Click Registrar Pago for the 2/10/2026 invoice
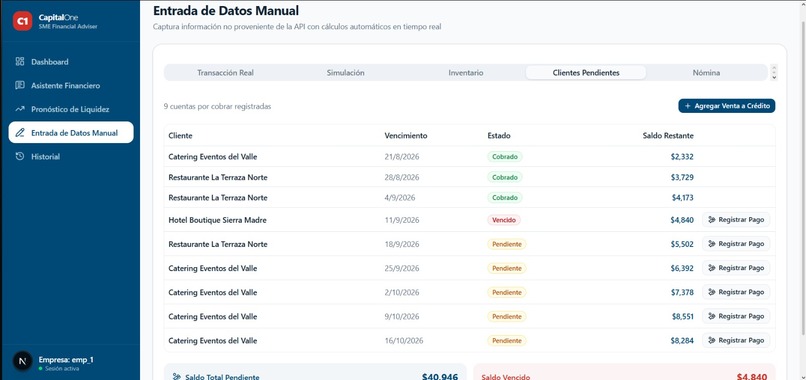 pos(736,292)
